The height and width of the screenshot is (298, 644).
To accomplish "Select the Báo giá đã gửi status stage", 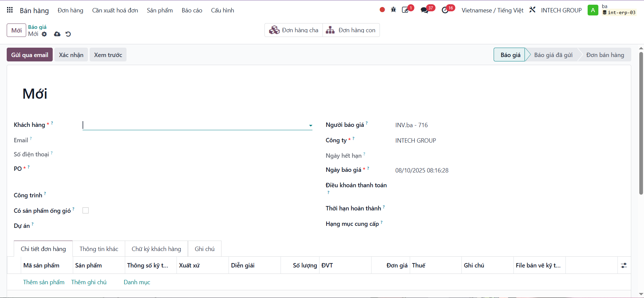I will coord(553,55).
